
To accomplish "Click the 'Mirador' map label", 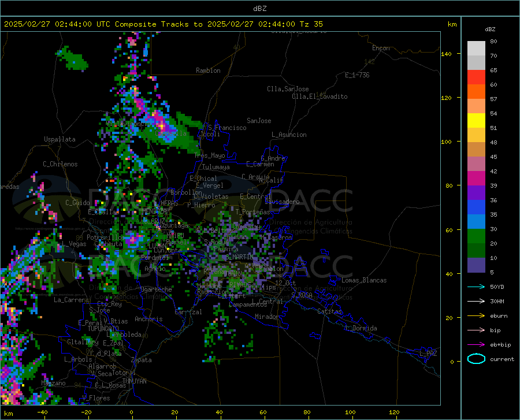I will 266,317.
